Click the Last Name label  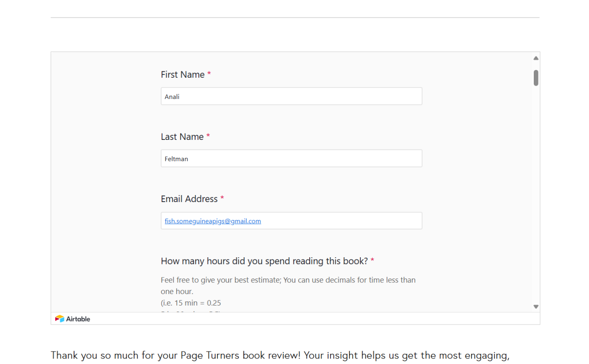click(x=182, y=137)
